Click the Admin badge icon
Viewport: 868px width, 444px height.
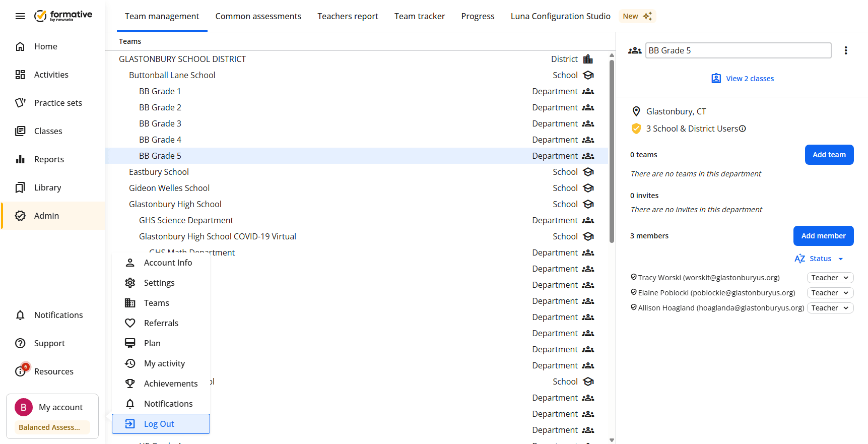pos(20,216)
